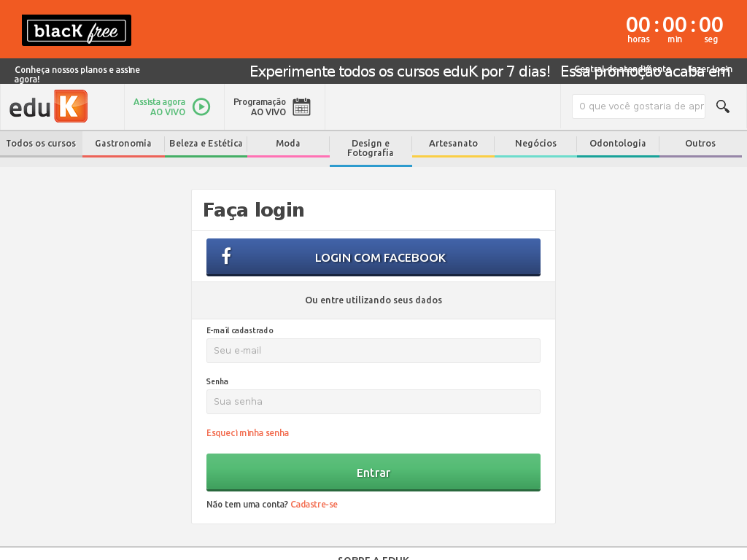747x560 pixels.
Task: Click the Seu e-mail input field
Action: tap(373, 351)
